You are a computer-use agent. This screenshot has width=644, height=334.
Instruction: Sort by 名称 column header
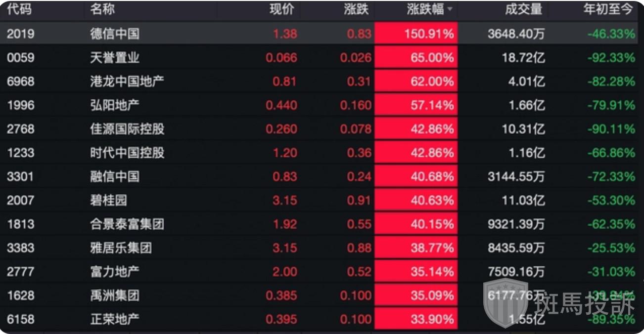click(x=102, y=9)
